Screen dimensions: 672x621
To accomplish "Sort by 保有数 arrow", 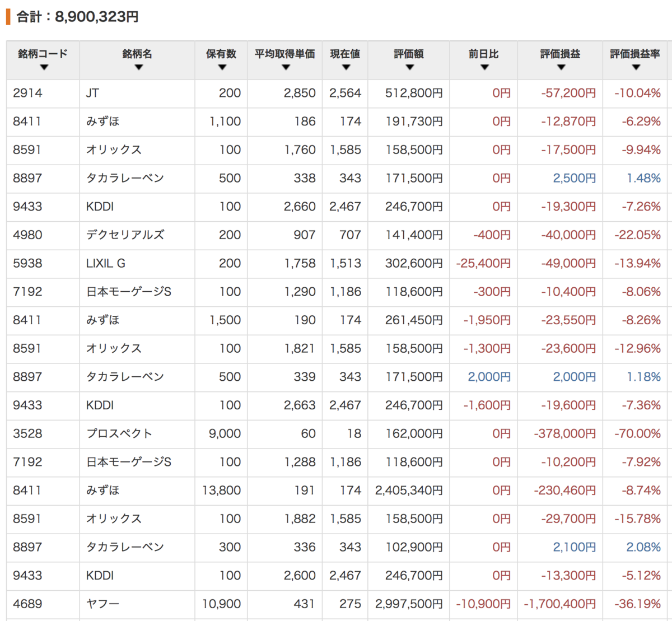I will coord(222,68).
